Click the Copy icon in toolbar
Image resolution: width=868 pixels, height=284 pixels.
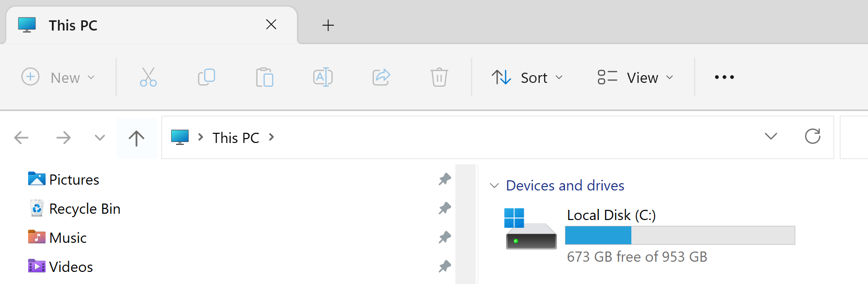[207, 77]
